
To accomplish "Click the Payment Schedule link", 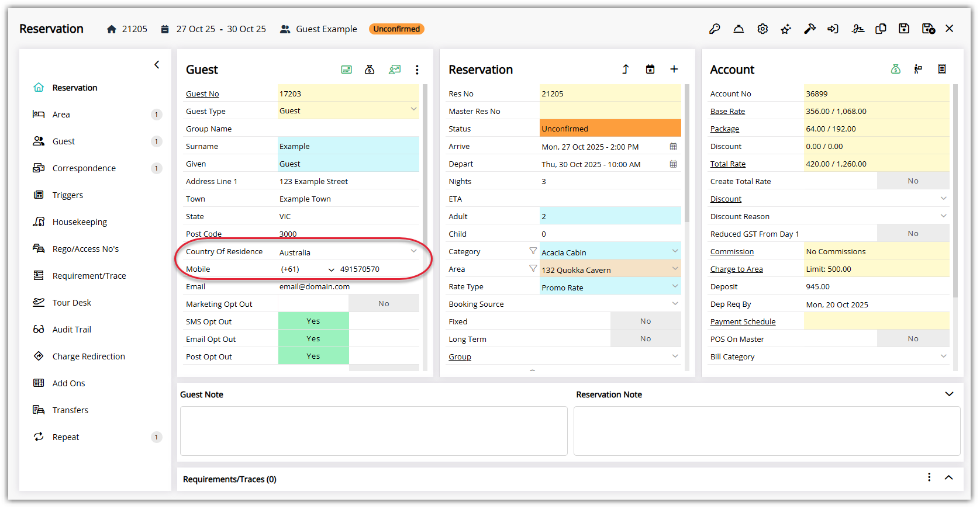I will (743, 321).
